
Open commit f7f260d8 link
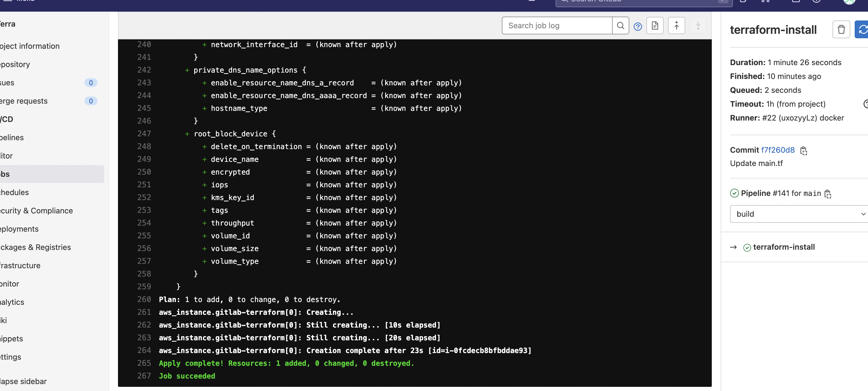778,150
